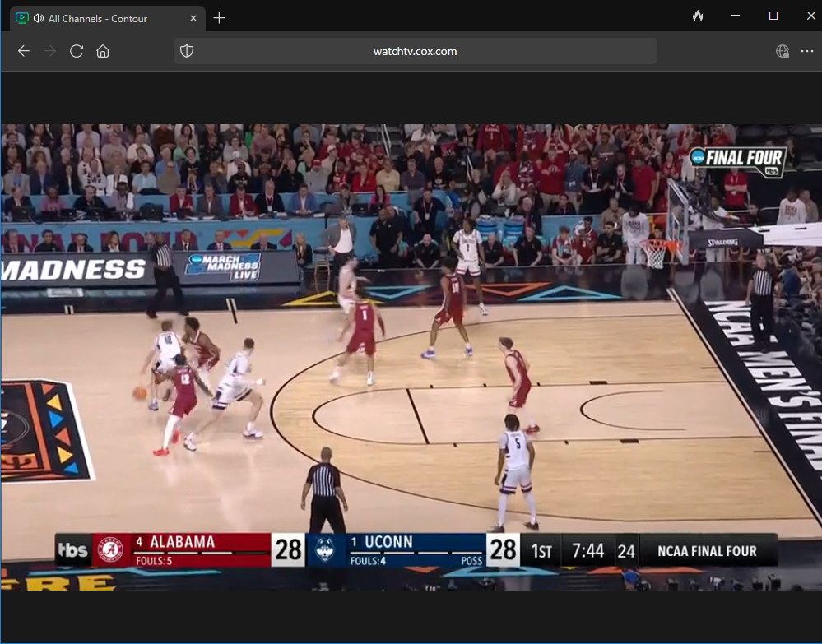Click the tbs logo in score bar

tap(73, 549)
